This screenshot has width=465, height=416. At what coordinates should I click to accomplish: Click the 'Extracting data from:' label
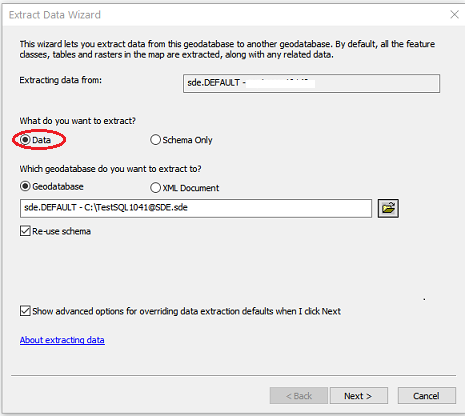[61, 80]
